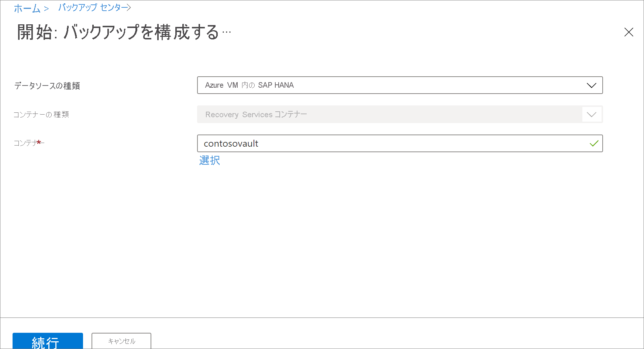The image size is (644, 349).
Task: Click the 選択 link under コンテナー
Action: pos(210,160)
